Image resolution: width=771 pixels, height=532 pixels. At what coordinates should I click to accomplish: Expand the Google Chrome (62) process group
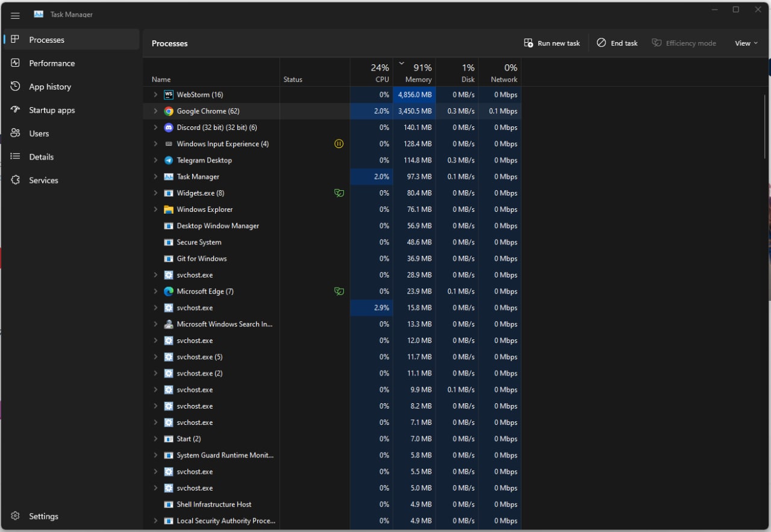point(155,111)
